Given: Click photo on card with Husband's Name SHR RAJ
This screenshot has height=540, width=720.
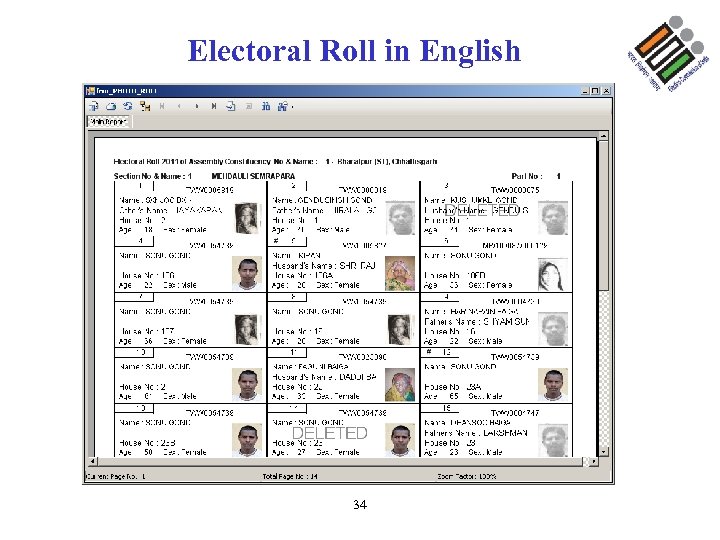Looking at the screenshot, I should [400, 273].
